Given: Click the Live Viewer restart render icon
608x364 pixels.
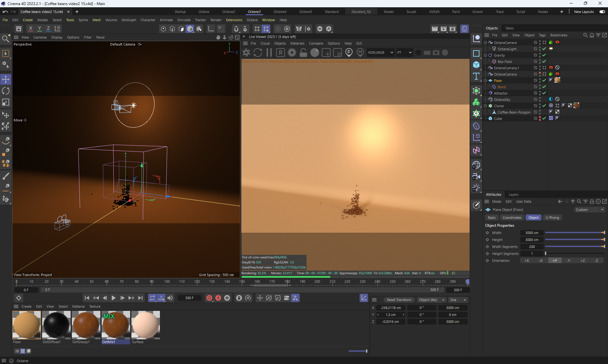Looking at the screenshot, I should pos(258,52).
